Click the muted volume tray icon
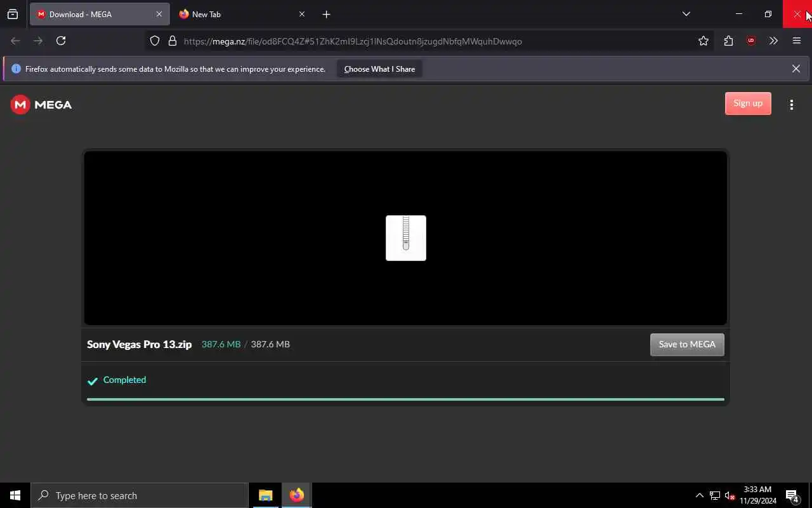The height and width of the screenshot is (508, 812). [730, 495]
